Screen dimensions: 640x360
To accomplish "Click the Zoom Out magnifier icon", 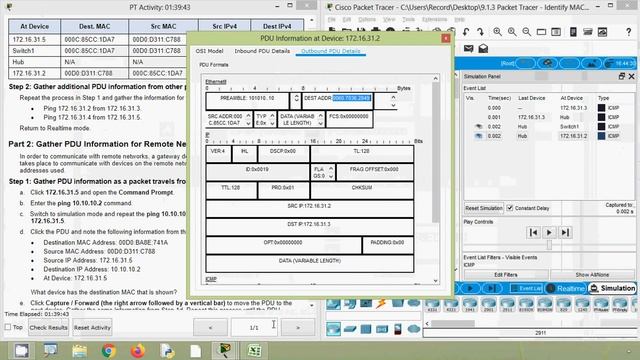I will pos(527,32).
